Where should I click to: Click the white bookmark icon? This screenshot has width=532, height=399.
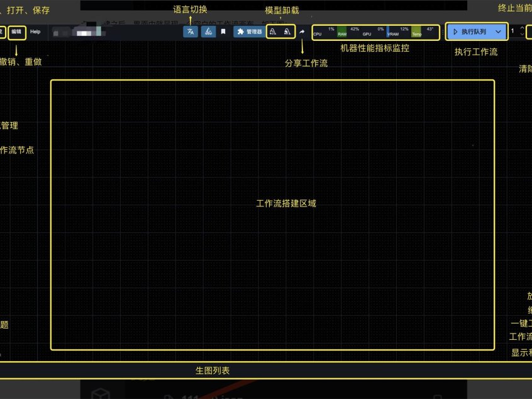pyautogui.click(x=223, y=32)
